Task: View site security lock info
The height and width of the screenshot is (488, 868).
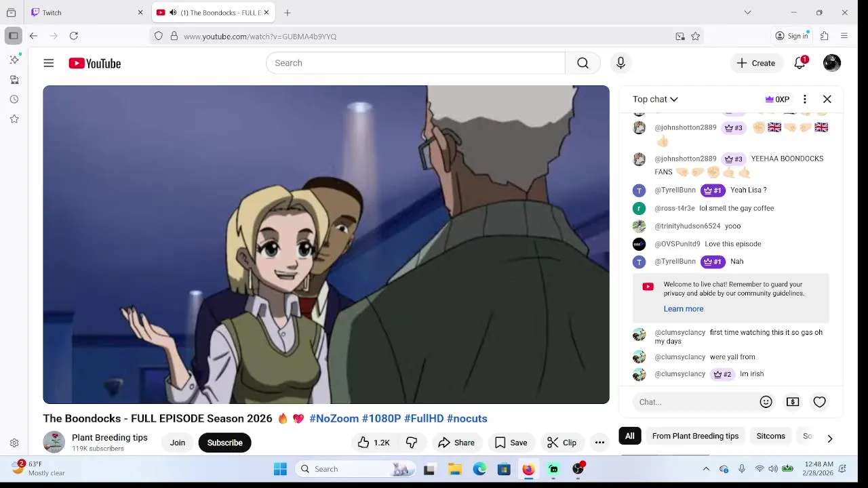Action: [174, 36]
